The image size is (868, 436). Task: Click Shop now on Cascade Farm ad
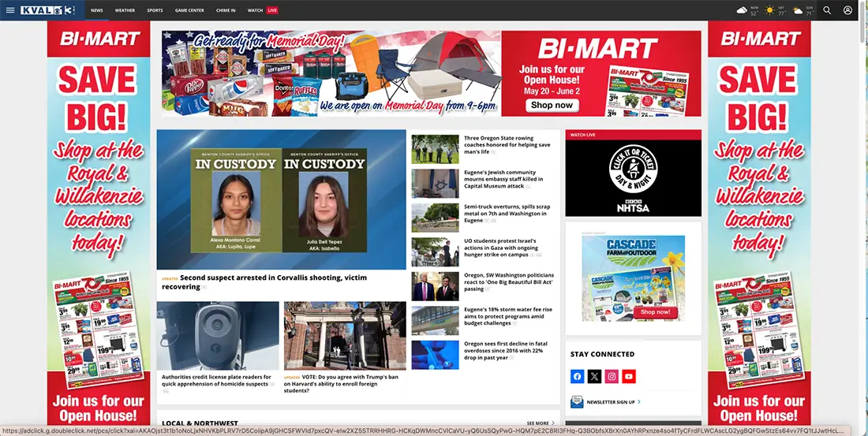pyautogui.click(x=656, y=312)
